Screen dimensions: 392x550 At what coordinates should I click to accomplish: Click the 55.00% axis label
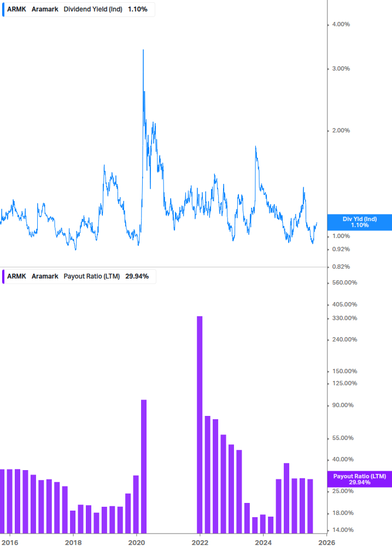(343, 438)
